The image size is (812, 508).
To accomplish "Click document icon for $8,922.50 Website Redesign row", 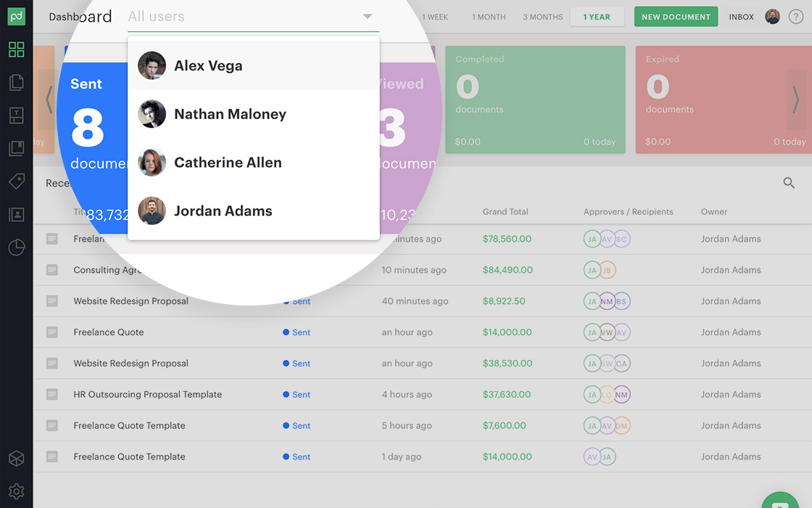I will coord(51,301).
